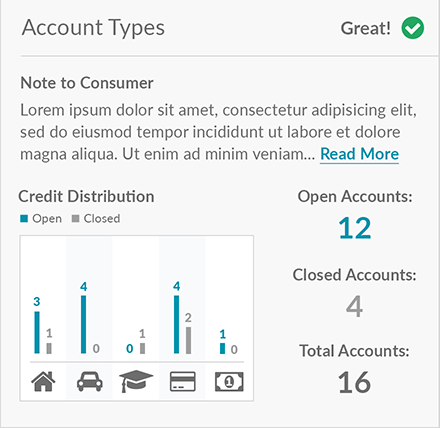This screenshot has height=428, width=440.
Task: Click the green checkmark status icon
Action: click(x=413, y=28)
